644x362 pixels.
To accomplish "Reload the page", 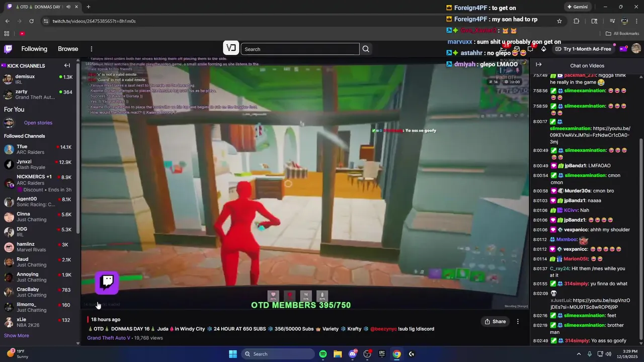I will coord(31,21).
